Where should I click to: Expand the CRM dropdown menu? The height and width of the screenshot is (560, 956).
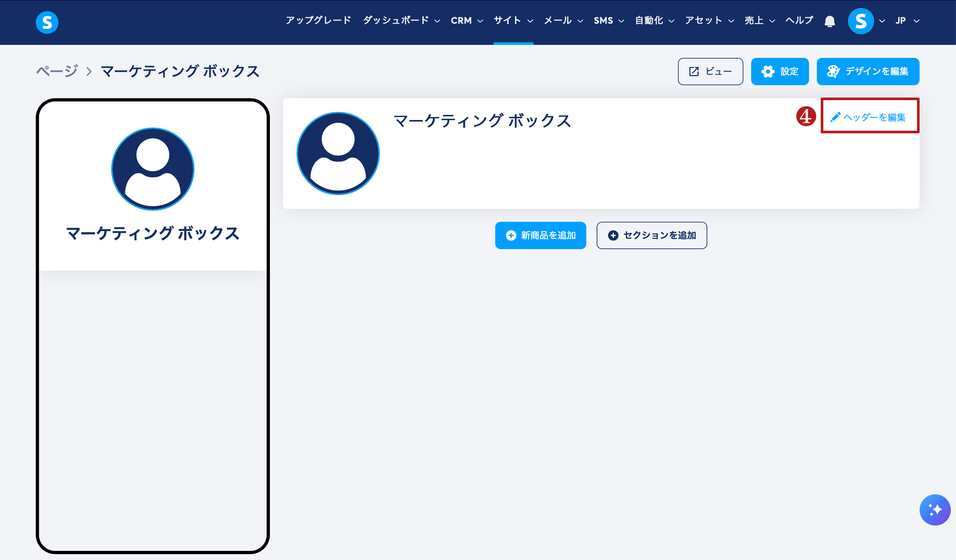click(467, 20)
